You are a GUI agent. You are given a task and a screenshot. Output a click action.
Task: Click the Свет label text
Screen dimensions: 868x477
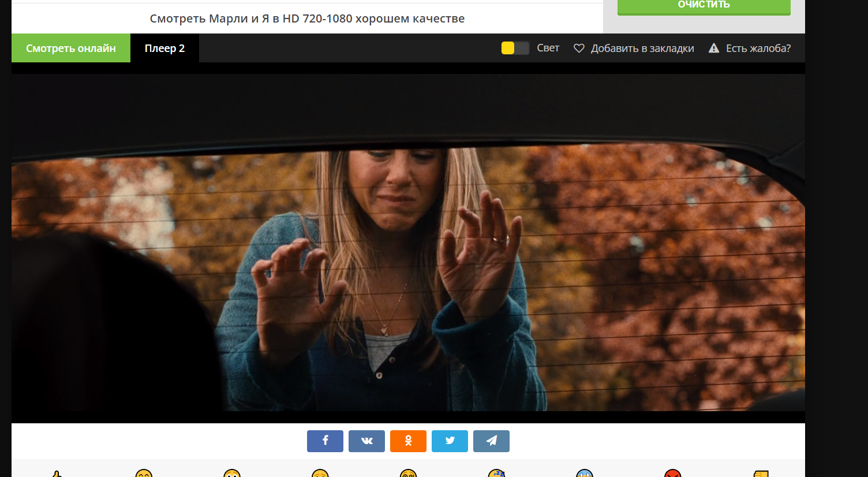click(x=548, y=48)
